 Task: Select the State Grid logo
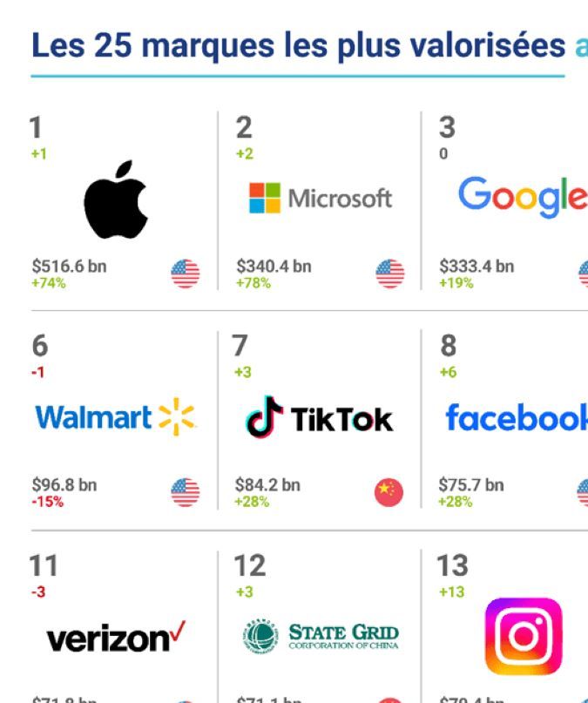(320, 638)
